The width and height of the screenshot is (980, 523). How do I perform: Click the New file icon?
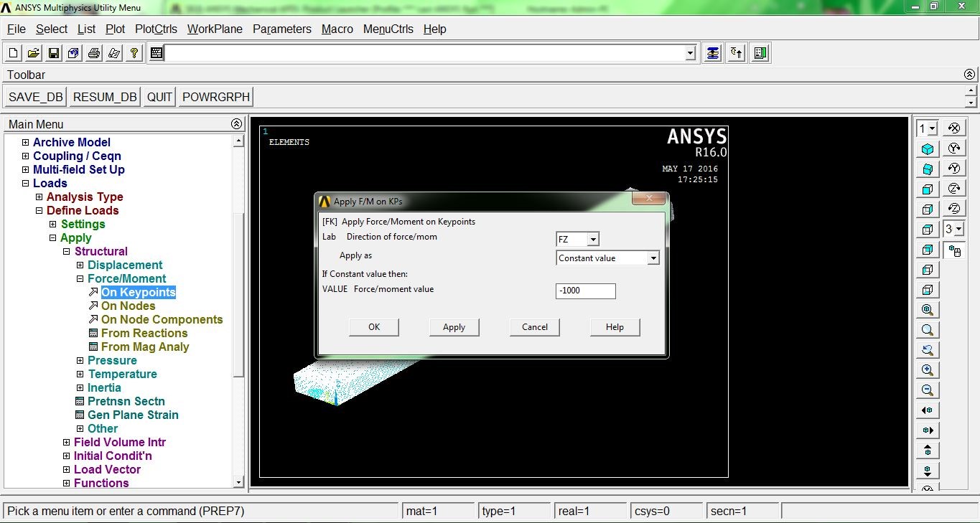tap(12, 52)
